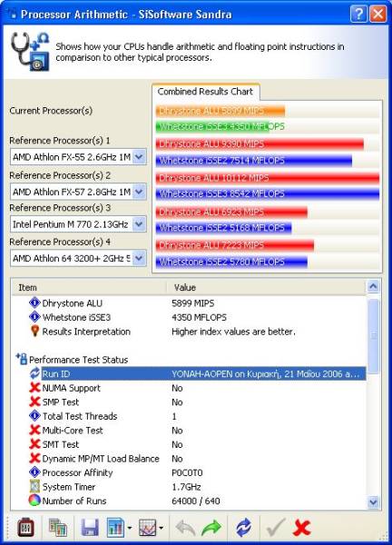Click the gray back arrow icon

186,528
